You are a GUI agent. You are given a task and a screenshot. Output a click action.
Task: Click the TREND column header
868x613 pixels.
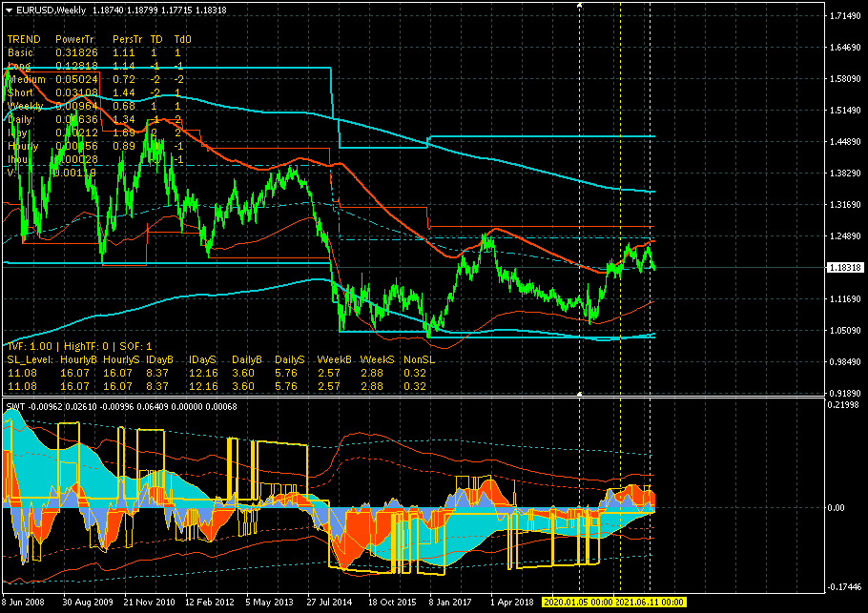[x=24, y=39]
